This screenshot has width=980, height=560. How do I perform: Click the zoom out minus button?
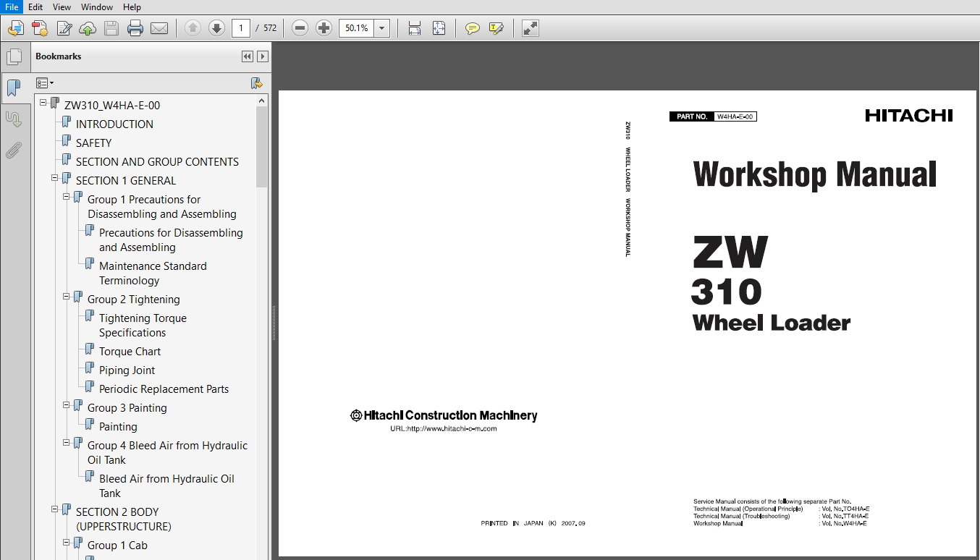point(300,29)
